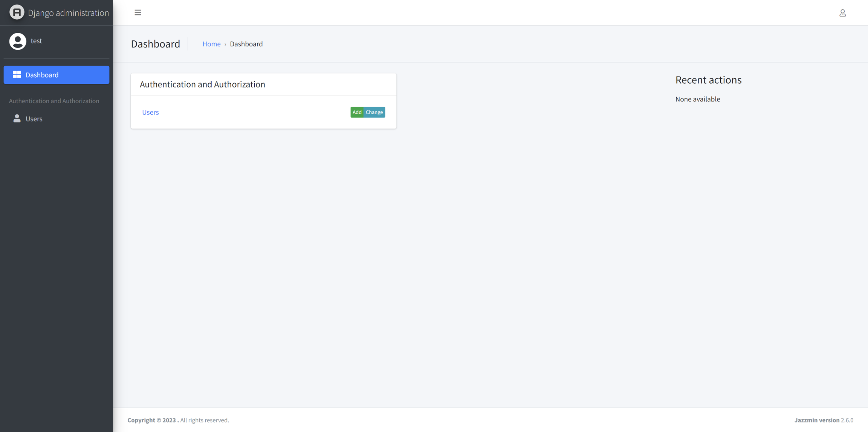Screen dimensions: 868x432
Task: Click the Dashboard breadcrumb text
Action: (246, 44)
